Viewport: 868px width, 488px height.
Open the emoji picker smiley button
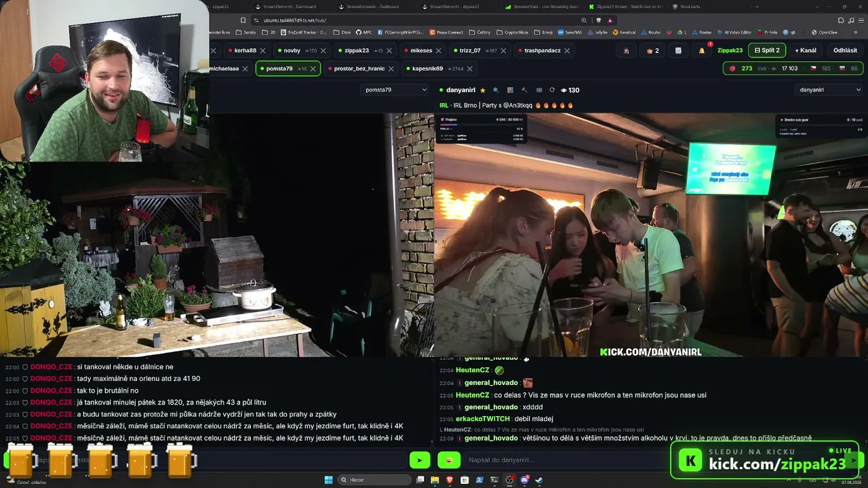pyautogui.click(x=449, y=460)
